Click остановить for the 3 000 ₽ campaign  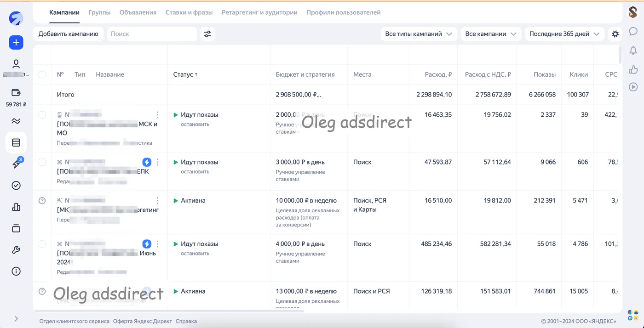pyautogui.click(x=195, y=171)
